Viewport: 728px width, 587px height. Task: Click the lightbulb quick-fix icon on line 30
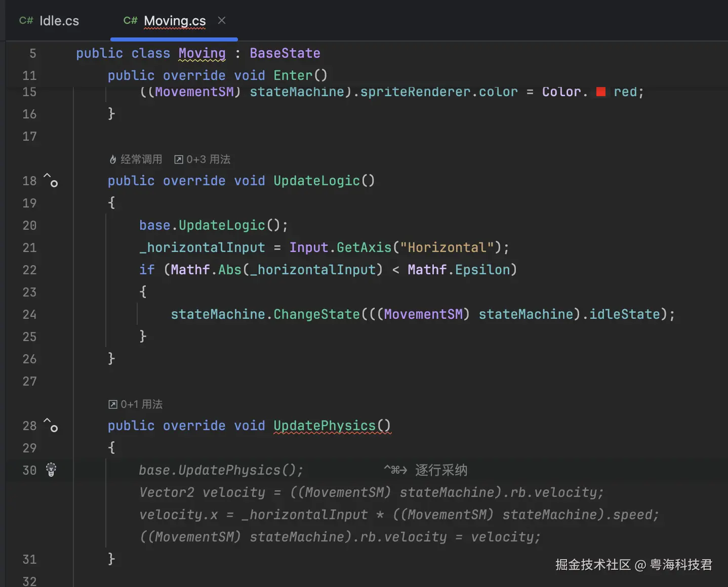coord(51,470)
